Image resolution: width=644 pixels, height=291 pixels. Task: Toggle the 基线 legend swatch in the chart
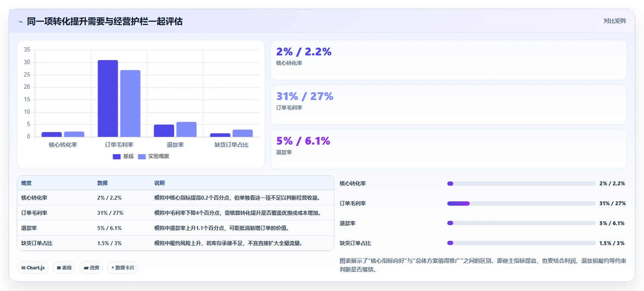117,156
